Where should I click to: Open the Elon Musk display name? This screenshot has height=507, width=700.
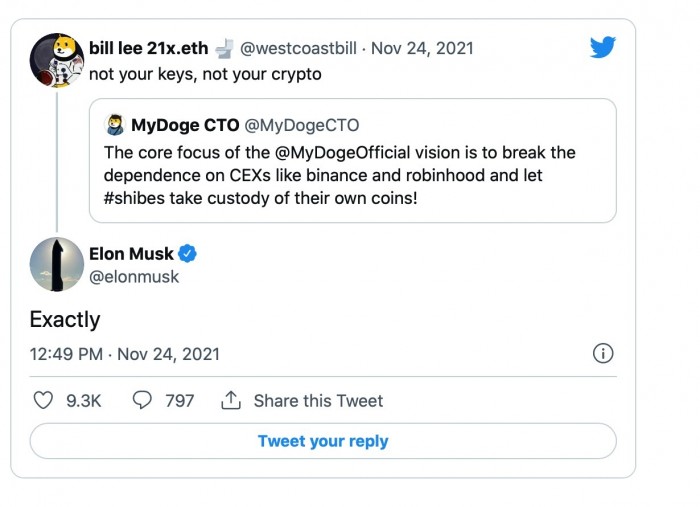point(131,254)
